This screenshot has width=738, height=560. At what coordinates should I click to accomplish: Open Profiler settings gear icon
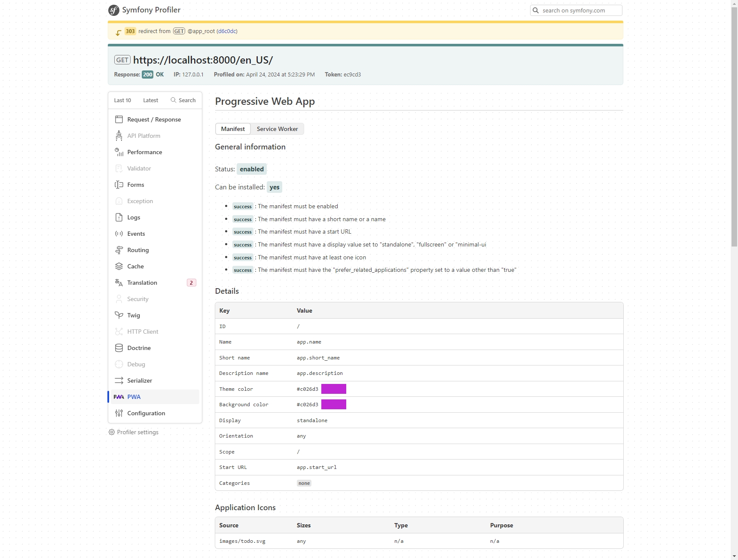click(x=112, y=432)
